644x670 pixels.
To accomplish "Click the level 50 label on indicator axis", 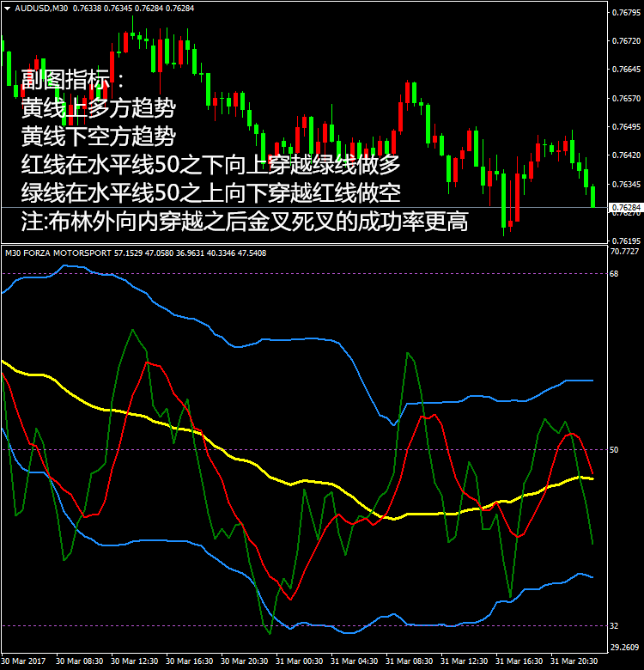I will 614,449.
